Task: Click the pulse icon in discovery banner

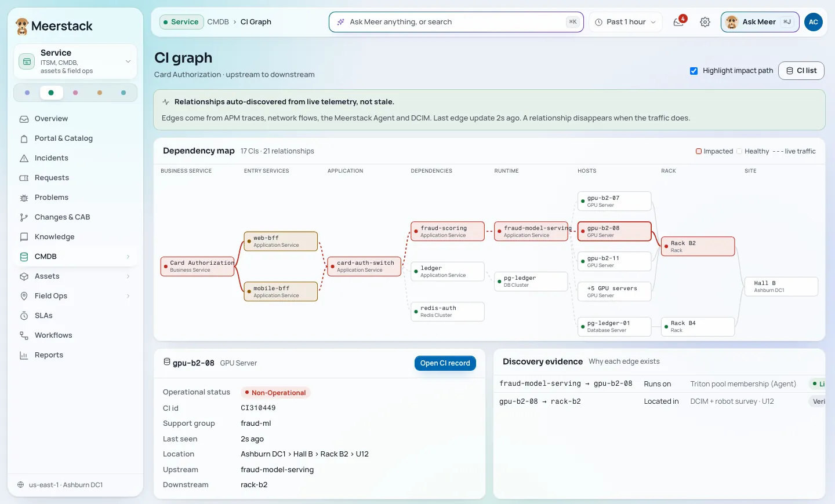Action: [x=166, y=102]
